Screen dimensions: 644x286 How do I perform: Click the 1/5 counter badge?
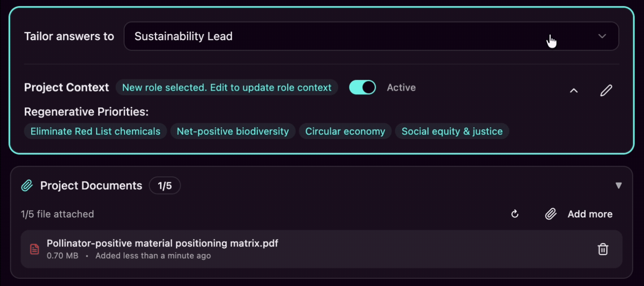[x=165, y=185]
